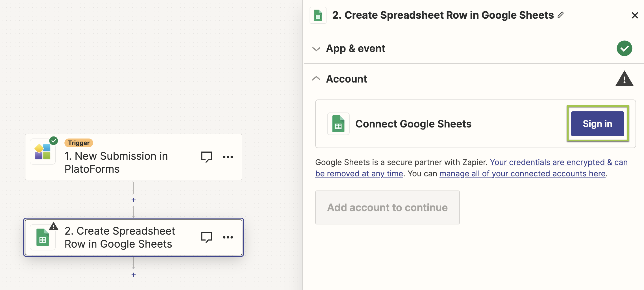
Task: Add a step between trigger and action
Action: click(x=134, y=200)
